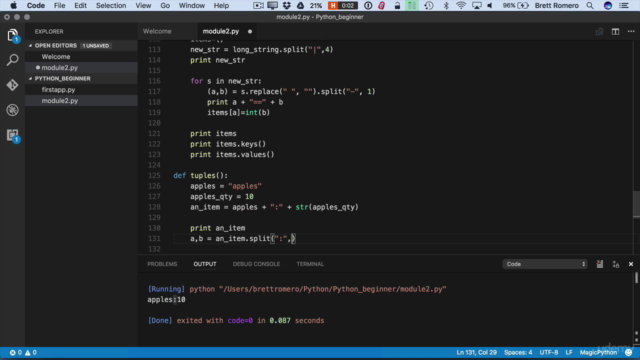Open the Search view in activity bar
Image resolution: width=640 pixels, height=360 pixels.
(13, 60)
